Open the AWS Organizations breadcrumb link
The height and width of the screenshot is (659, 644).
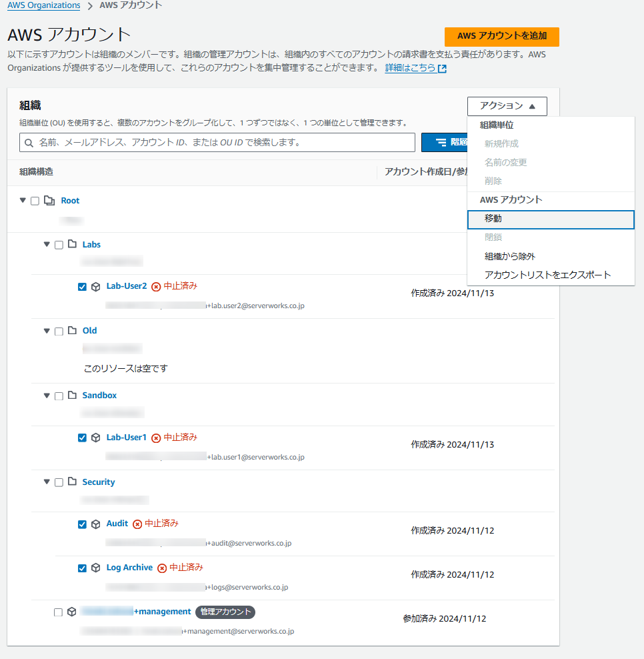[44, 5]
